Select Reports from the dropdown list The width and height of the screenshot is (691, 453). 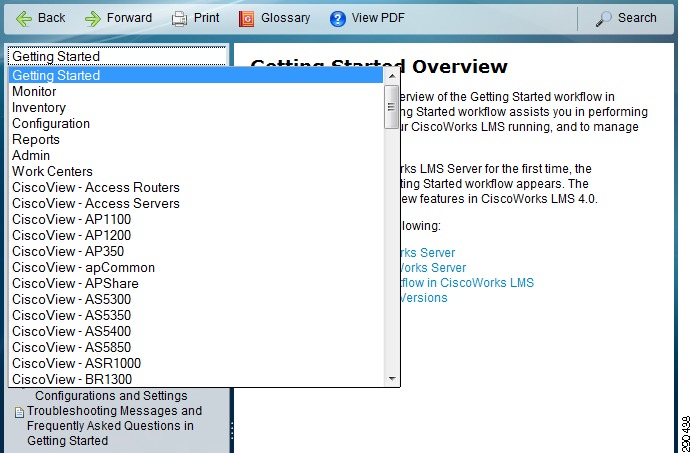coord(196,139)
